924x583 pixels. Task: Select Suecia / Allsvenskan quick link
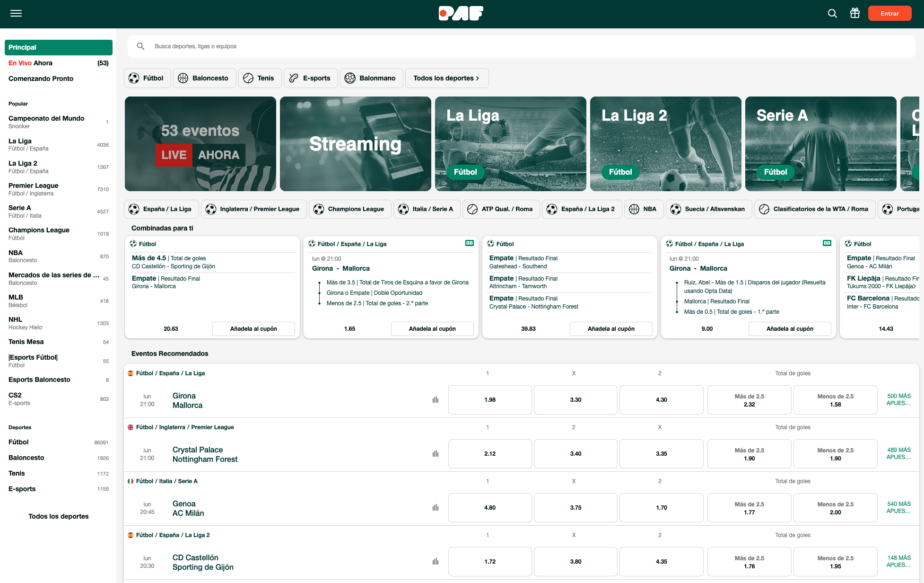[709, 209]
